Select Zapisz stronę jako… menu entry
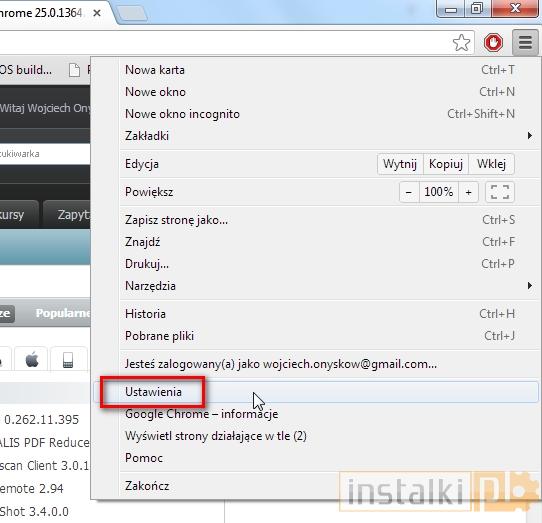This screenshot has height=523, width=542. (x=316, y=220)
